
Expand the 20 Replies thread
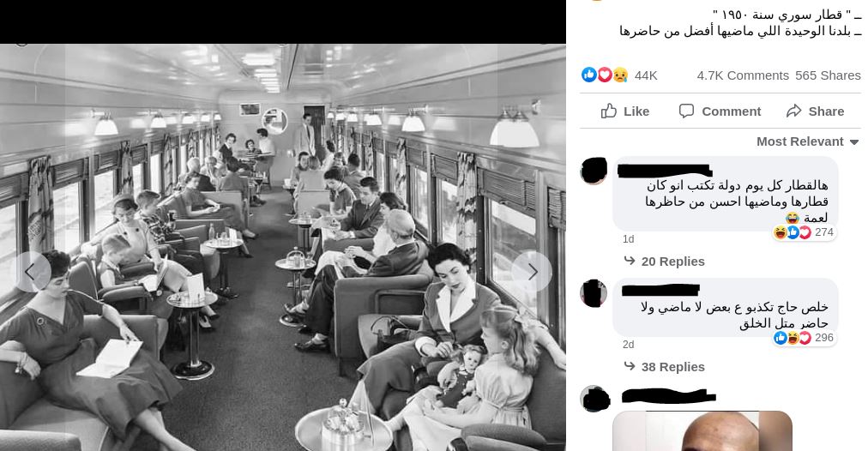(x=664, y=262)
